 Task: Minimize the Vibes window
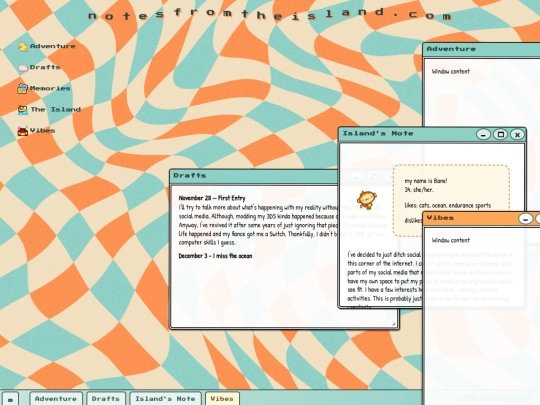pyautogui.click(x=525, y=218)
